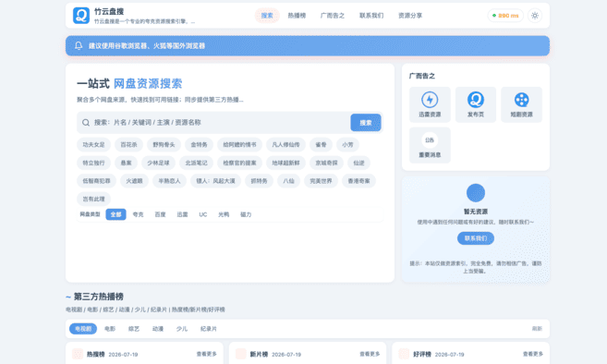This screenshot has width=607, height=364.
Task: Open 查看更多 for the 新片榜 list
Action: coord(370,354)
